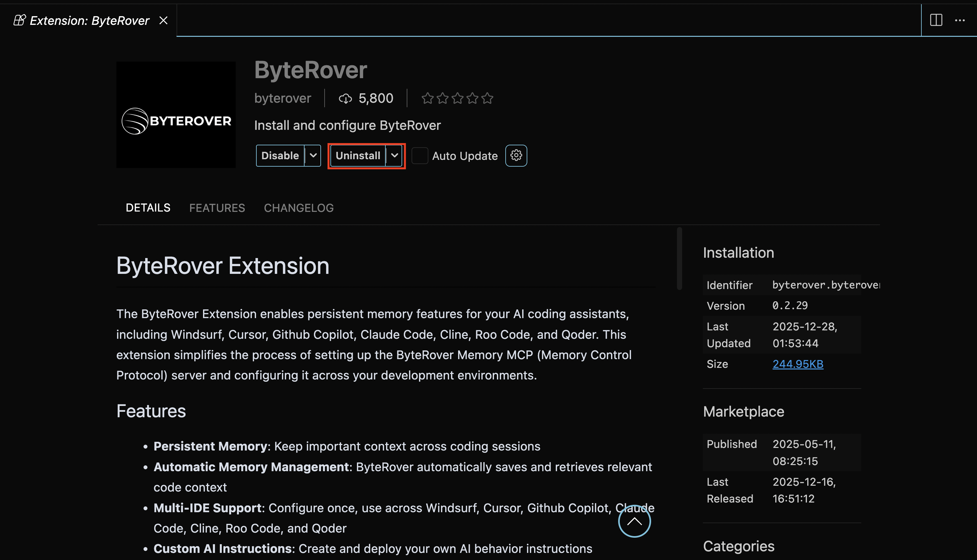977x560 pixels.
Task: Open the more actions ellipsis menu
Action: (960, 20)
